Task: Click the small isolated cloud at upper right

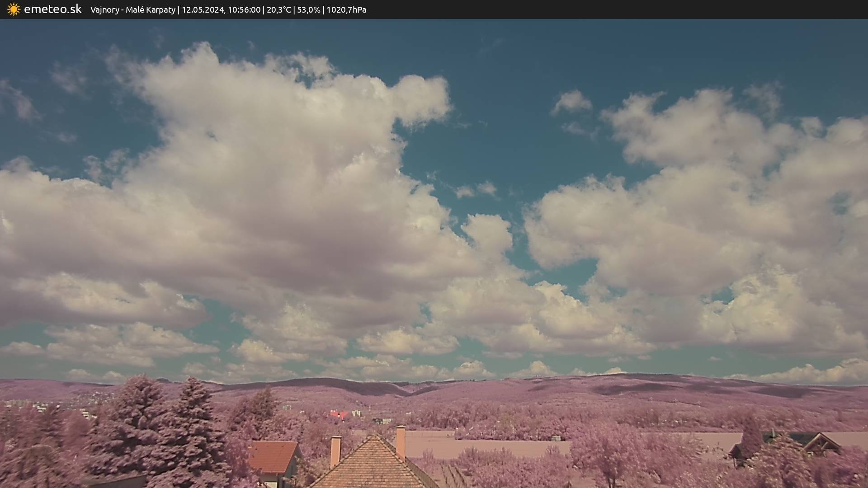Action: (x=572, y=102)
